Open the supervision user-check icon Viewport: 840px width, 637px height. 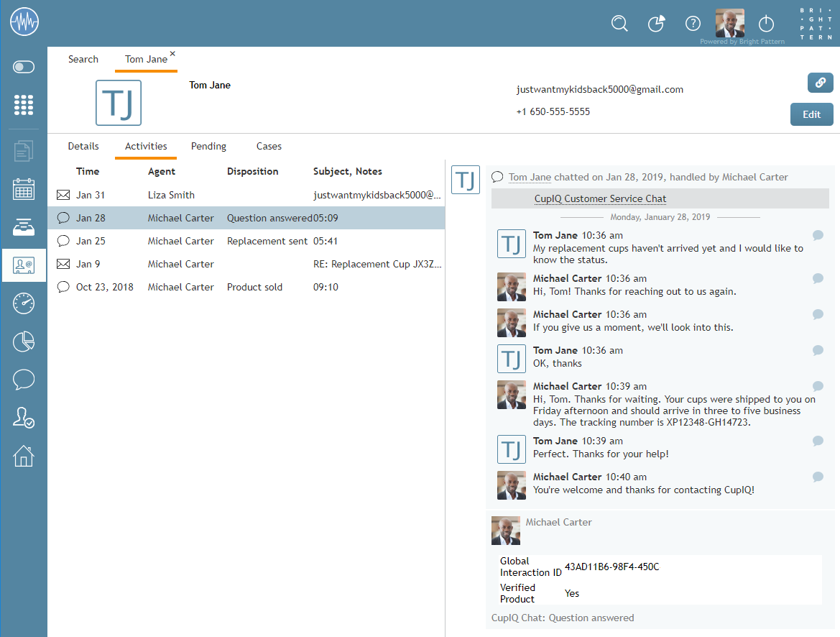24,418
